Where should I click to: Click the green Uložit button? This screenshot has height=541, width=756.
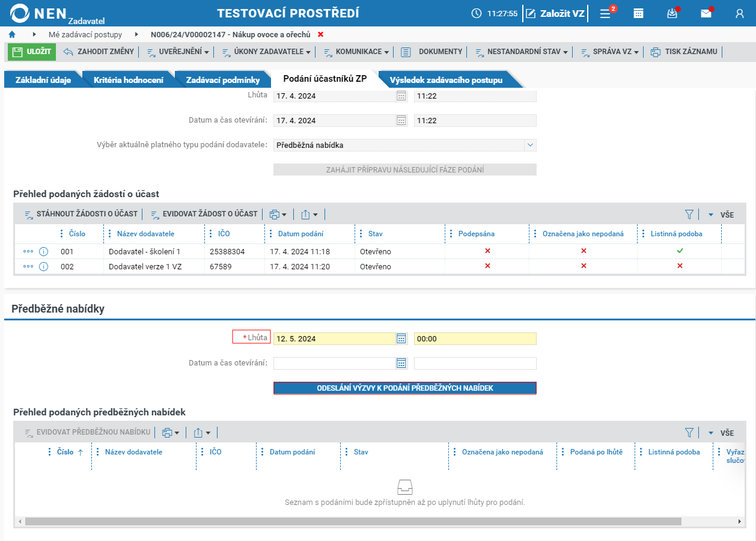point(32,52)
